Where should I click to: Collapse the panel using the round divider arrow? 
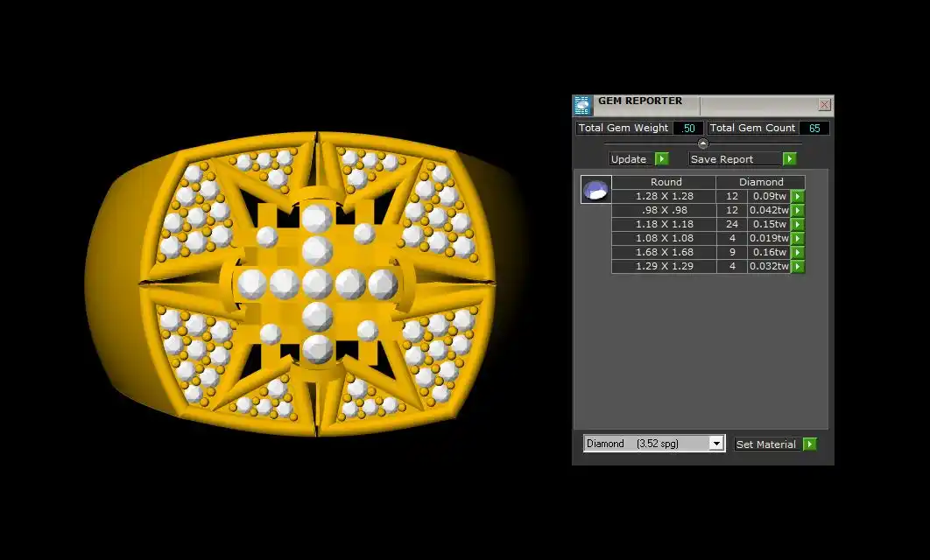coord(702,143)
